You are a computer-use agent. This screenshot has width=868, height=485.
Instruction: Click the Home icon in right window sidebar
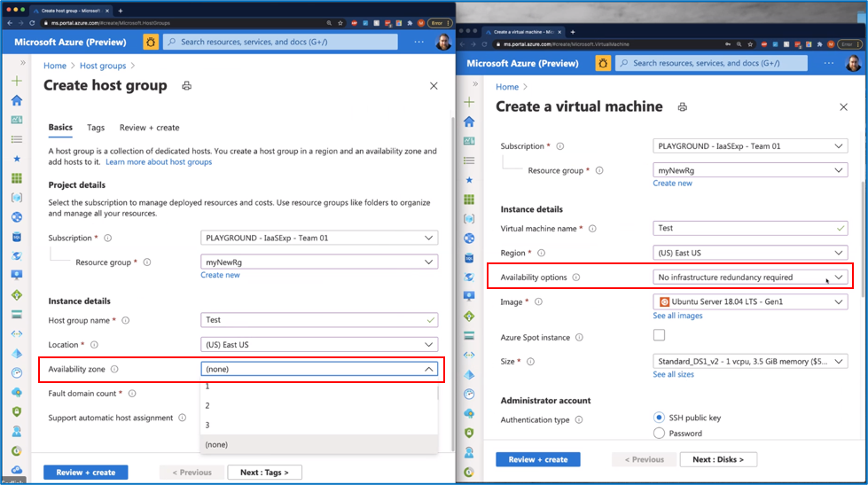pos(469,121)
